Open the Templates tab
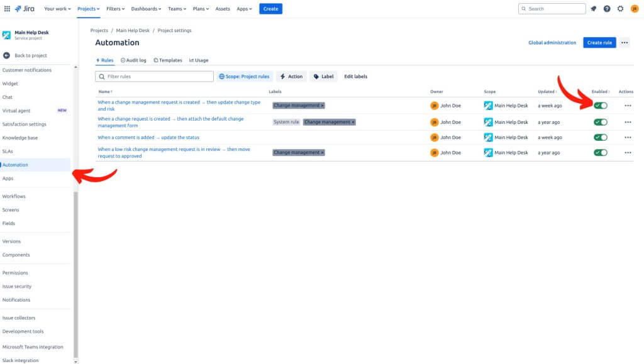644x364 pixels. (168, 60)
